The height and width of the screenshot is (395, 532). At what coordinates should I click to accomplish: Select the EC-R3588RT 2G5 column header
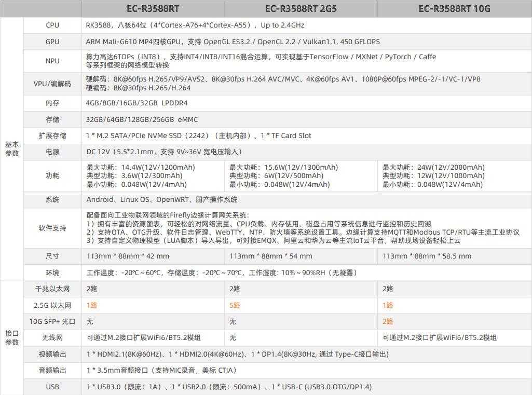click(299, 8)
